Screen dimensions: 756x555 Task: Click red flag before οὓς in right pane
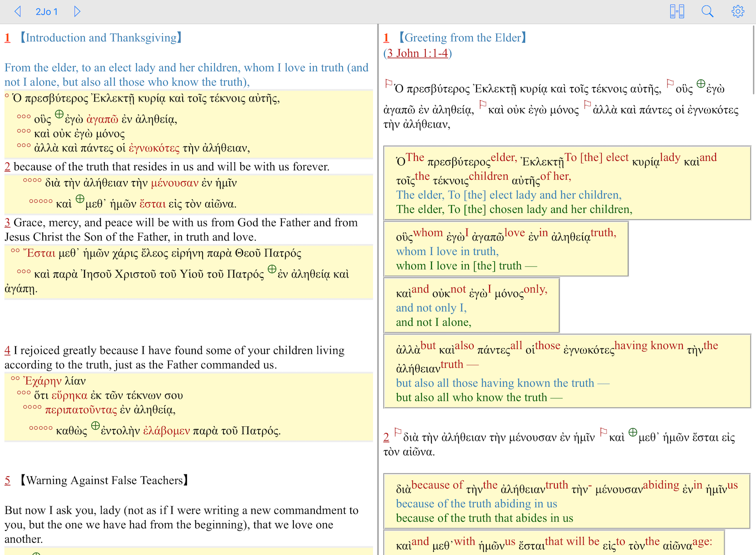(x=670, y=83)
